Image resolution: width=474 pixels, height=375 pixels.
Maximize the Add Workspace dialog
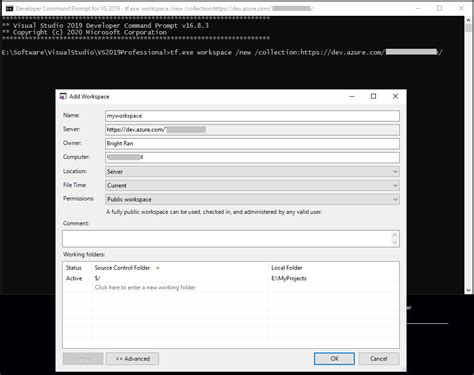tap(373, 96)
